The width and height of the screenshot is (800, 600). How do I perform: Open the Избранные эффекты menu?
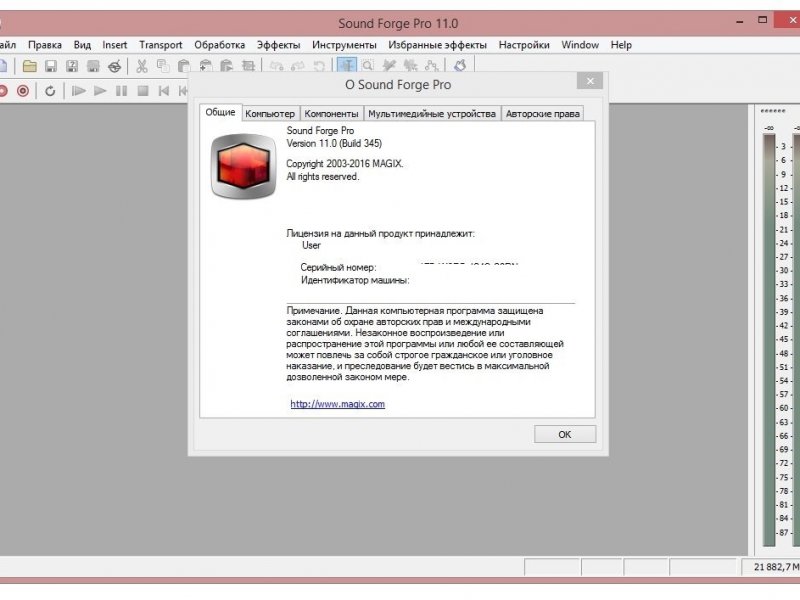click(x=437, y=45)
